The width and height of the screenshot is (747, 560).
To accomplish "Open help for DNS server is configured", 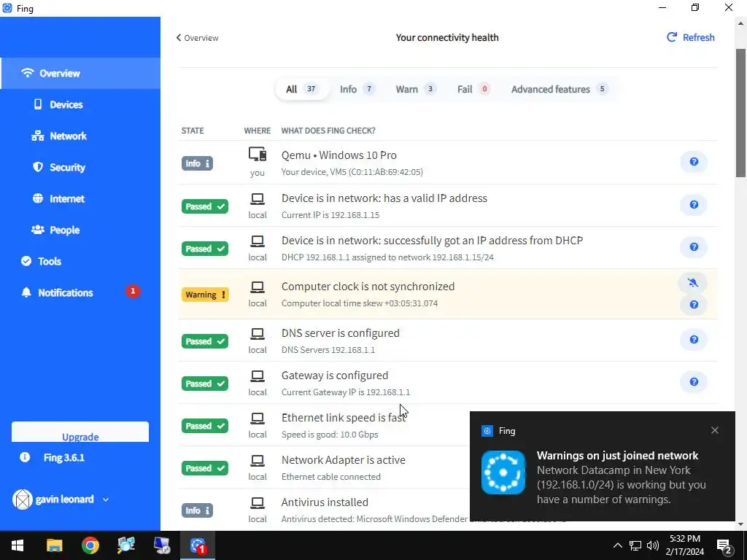I will click(694, 340).
